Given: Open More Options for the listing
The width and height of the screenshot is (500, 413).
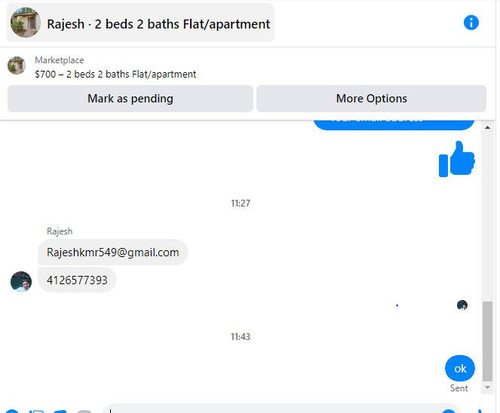Looking at the screenshot, I should [371, 99].
